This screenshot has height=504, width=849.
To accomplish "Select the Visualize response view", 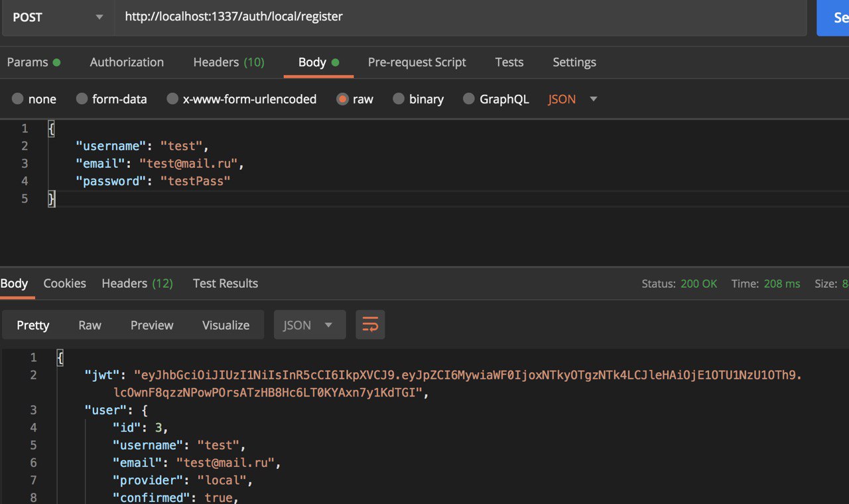I will click(x=226, y=325).
